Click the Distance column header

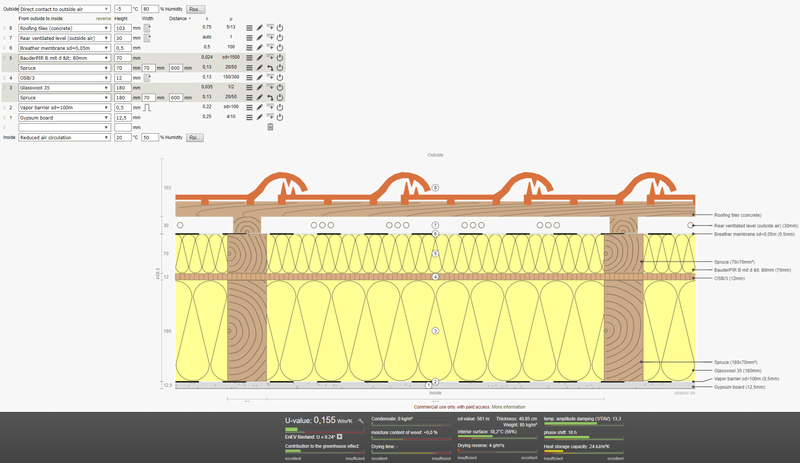pos(178,18)
